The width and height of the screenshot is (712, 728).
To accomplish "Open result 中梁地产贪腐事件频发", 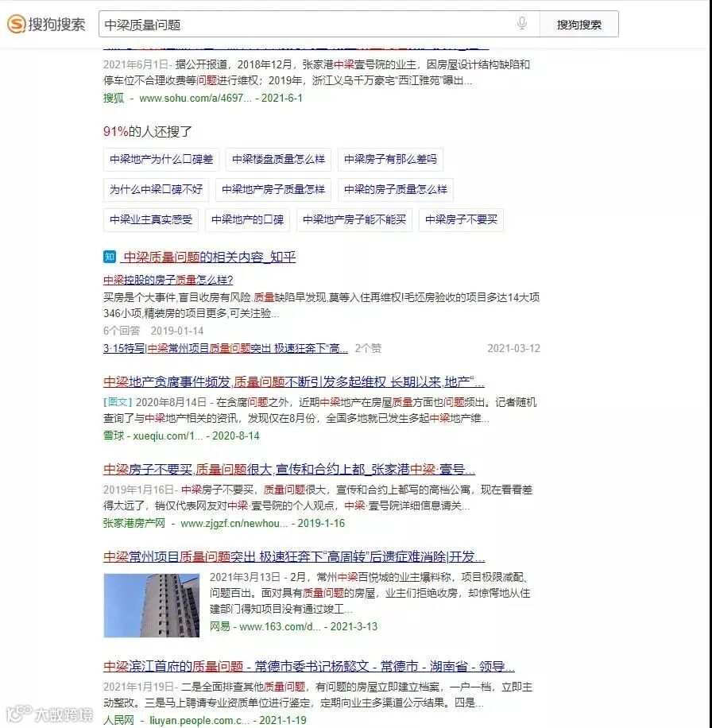I will 294,382.
